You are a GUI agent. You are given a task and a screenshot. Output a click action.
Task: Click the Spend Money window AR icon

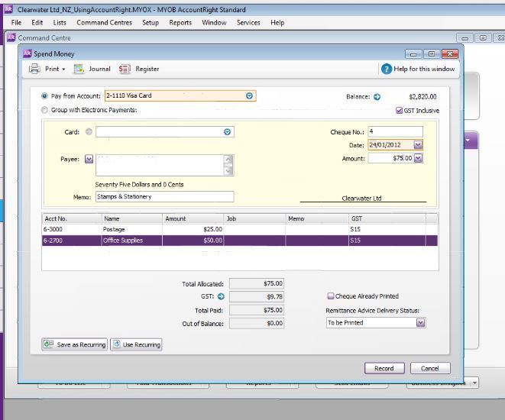[x=27, y=53]
